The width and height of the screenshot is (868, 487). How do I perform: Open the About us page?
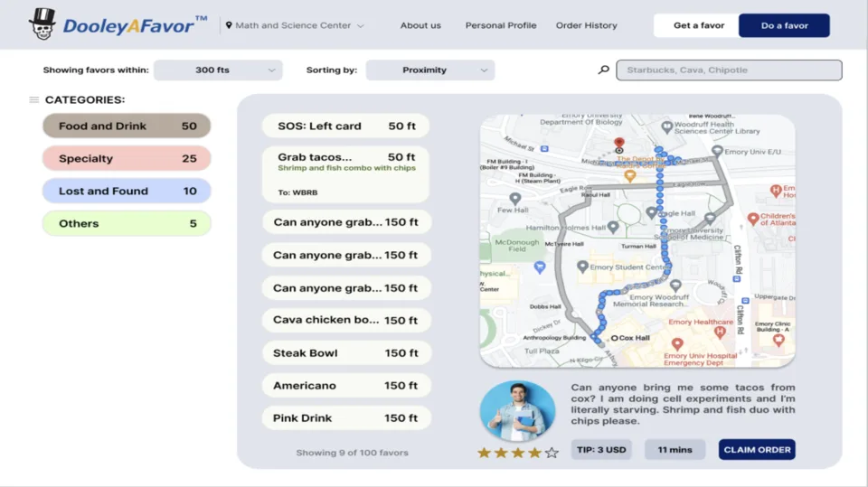click(420, 25)
